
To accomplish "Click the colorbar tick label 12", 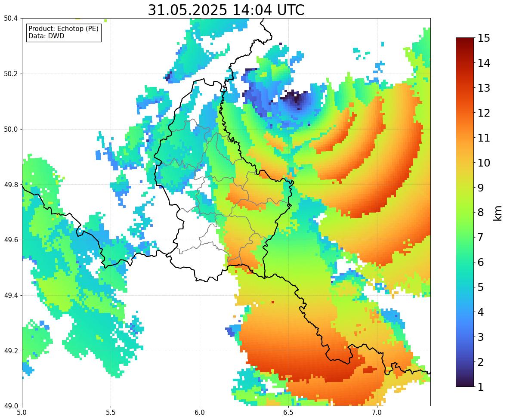I will [483, 113].
